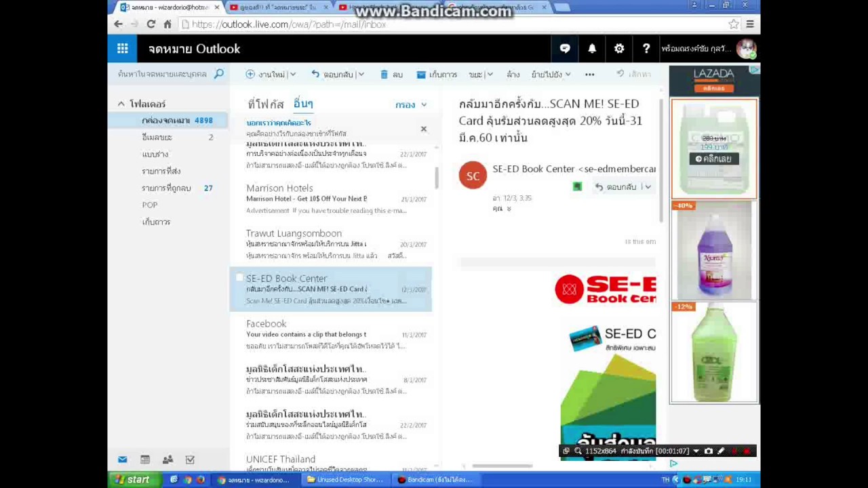Open Trawut Luangsomboon email
868x488 pixels.
tap(330, 244)
